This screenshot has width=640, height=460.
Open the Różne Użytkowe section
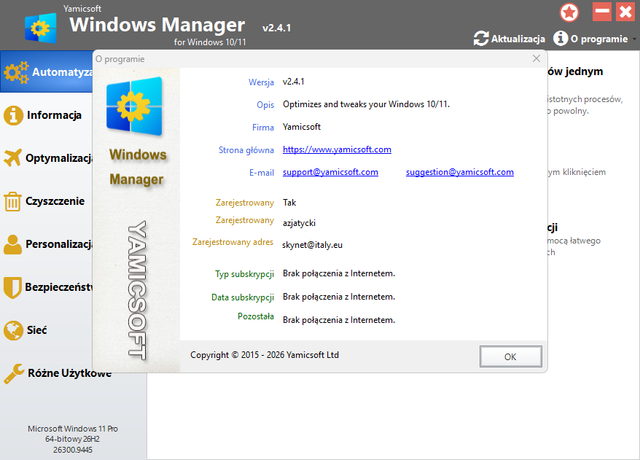point(69,373)
